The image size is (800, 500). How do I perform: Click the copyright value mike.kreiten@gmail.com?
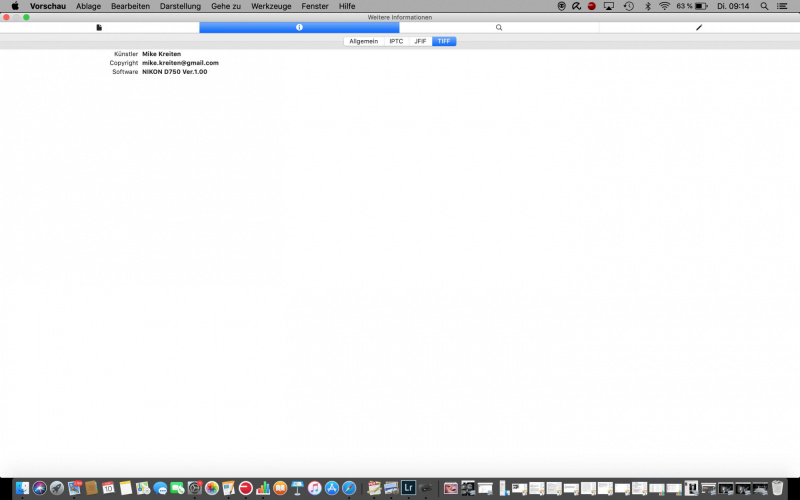180,63
